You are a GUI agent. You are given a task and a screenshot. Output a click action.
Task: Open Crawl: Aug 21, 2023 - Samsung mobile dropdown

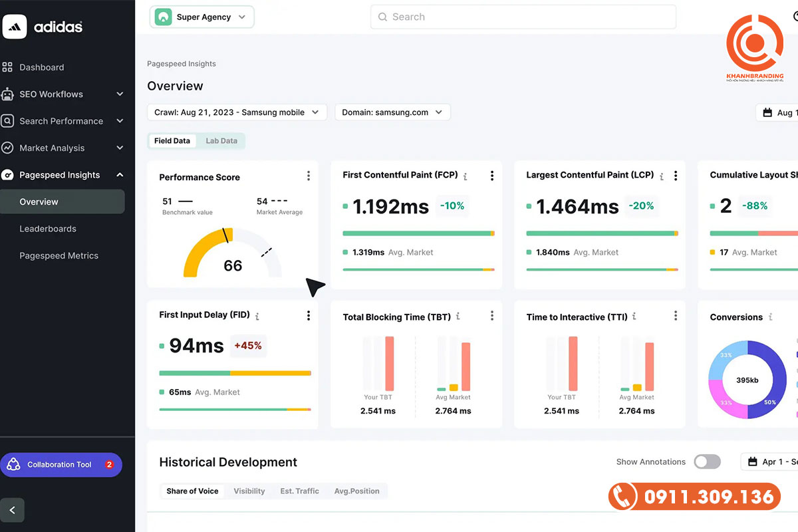pyautogui.click(x=237, y=112)
